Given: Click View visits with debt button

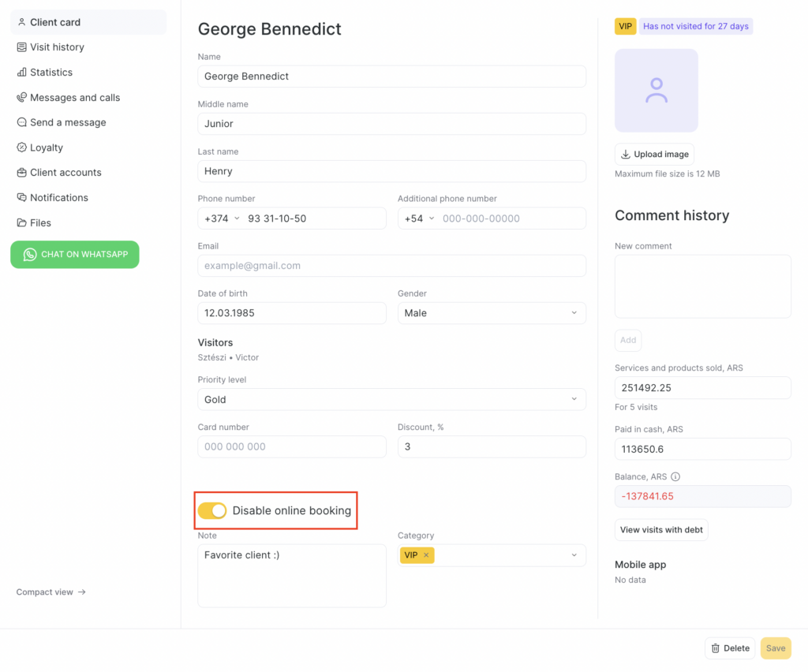Looking at the screenshot, I should click(x=661, y=530).
